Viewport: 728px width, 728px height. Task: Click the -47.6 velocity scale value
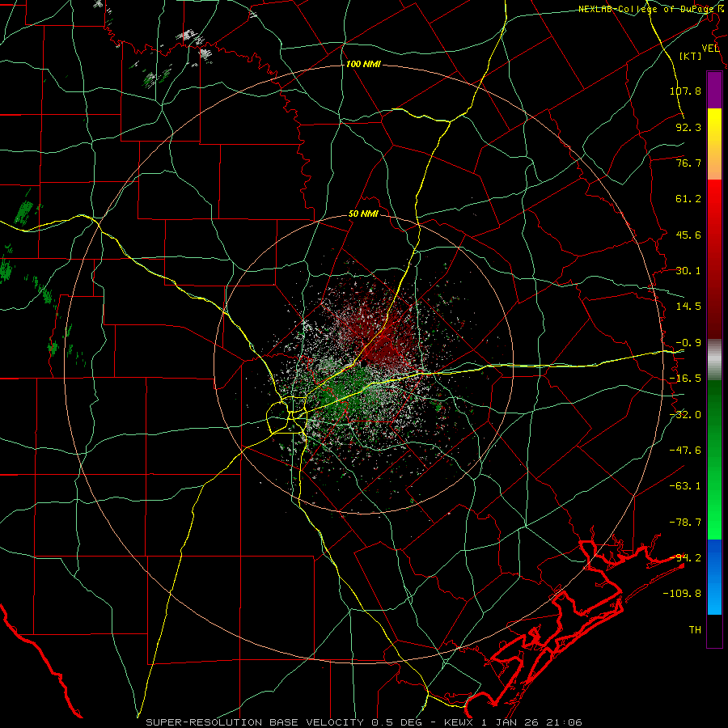685,451
